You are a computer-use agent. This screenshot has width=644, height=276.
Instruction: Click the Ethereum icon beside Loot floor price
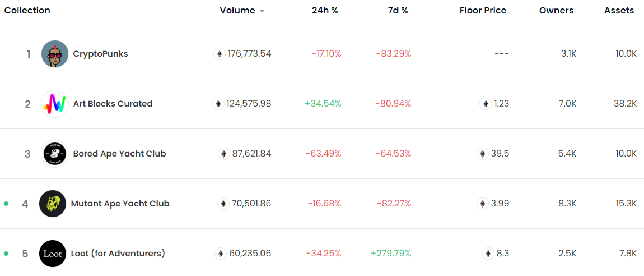(x=488, y=254)
